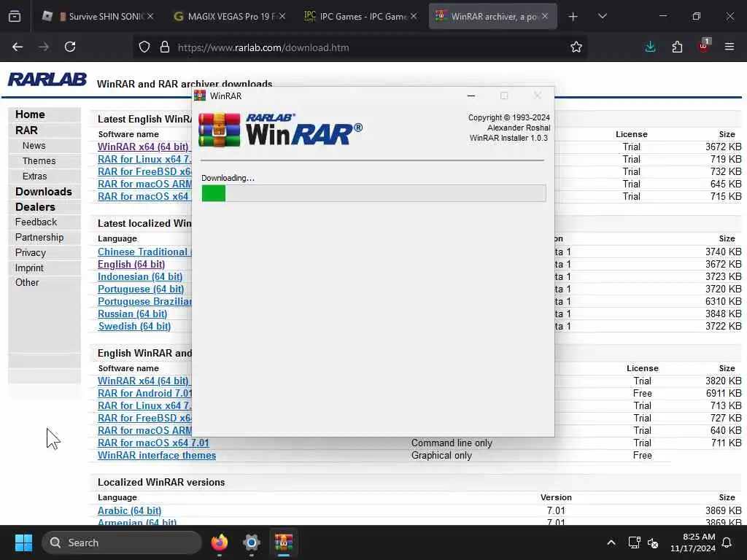Screen dimensions: 747x560
Task: Switch to the Survive SHIN SONIC tab
Action: [x=98, y=16]
